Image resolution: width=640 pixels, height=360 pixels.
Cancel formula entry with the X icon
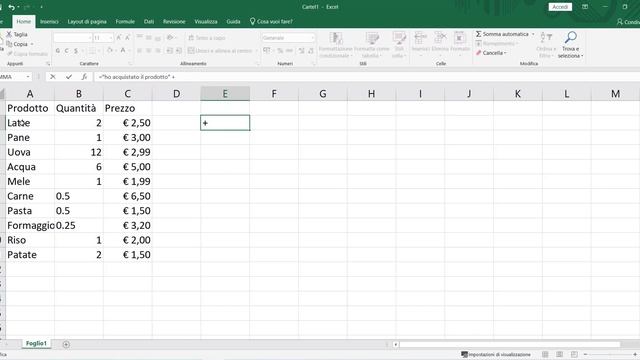(53, 77)
